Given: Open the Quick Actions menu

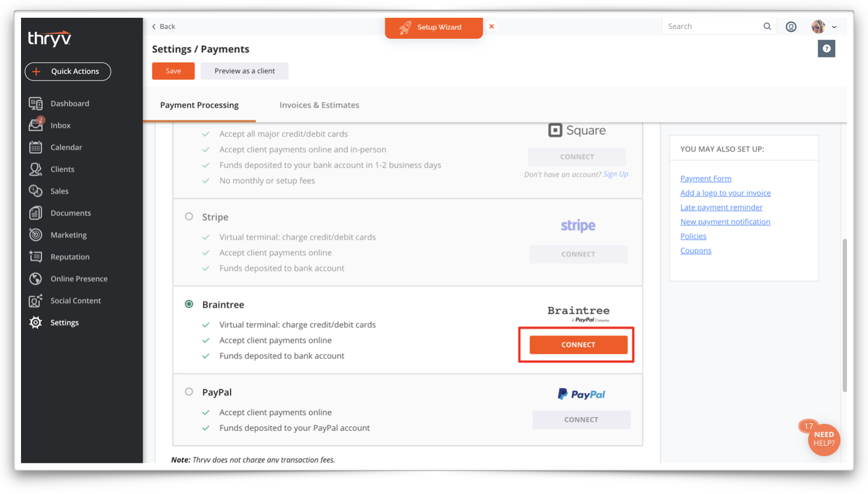Looking at the screenshot, I should tap(68, 71).
